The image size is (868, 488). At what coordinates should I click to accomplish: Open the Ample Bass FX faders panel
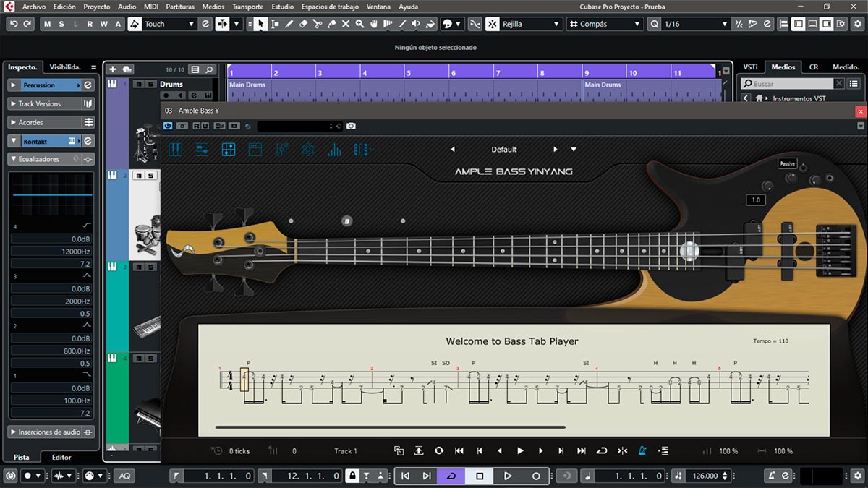[x=281, y=150]
